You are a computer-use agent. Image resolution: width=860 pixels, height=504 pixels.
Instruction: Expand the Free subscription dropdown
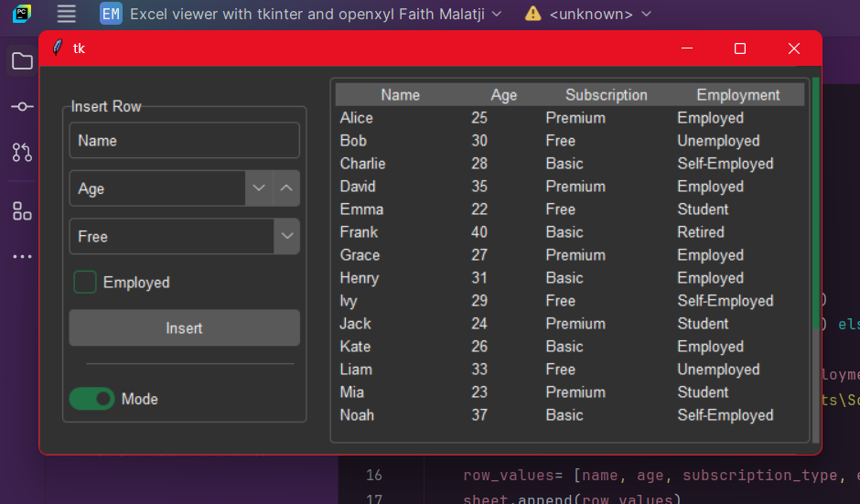click(x=287, y=236)
